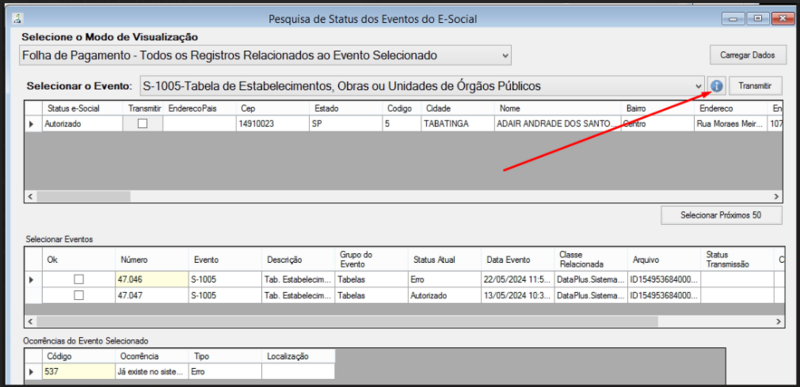The height and width of the screenshot is (387, 800).
Task: Click the Transmitir button
Action: pos(755,86)
